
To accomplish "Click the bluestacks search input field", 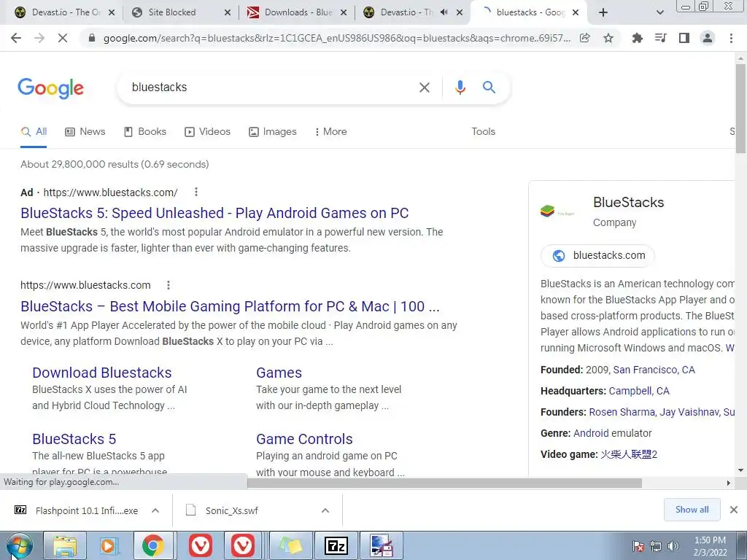I will click(271, 87).
